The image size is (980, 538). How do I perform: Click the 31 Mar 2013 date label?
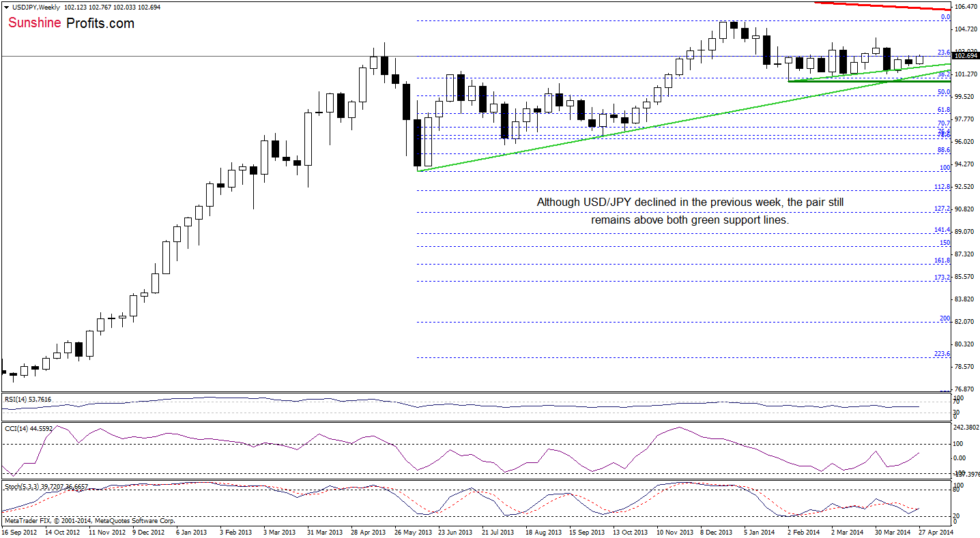click(323, 530)
